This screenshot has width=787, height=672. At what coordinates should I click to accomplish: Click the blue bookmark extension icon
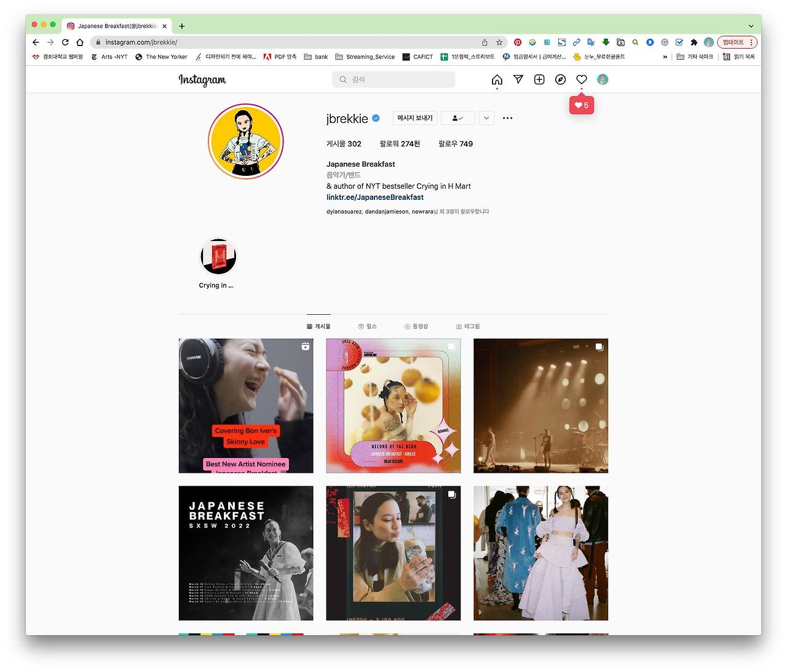pyautogui.click(x=650, y=42)
